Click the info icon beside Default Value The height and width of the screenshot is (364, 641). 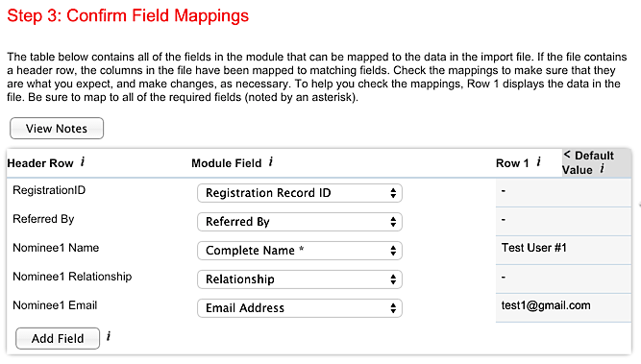tap(603, 168)
